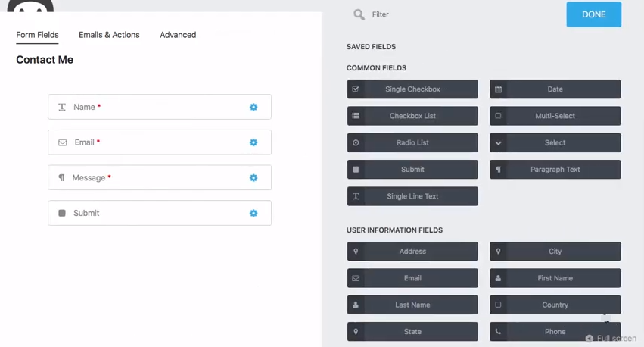
Task: Open settings gear for Email field
Action: pyautogui.click(x=254, y=142)
